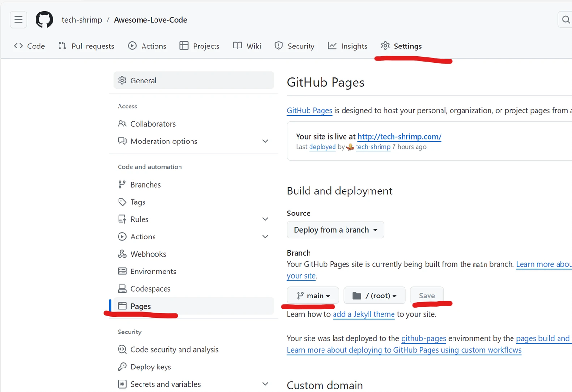This screenshot has height=392, width=572.
Task: Open the Deploy from a branch dropdown
Action: [335, 230]
